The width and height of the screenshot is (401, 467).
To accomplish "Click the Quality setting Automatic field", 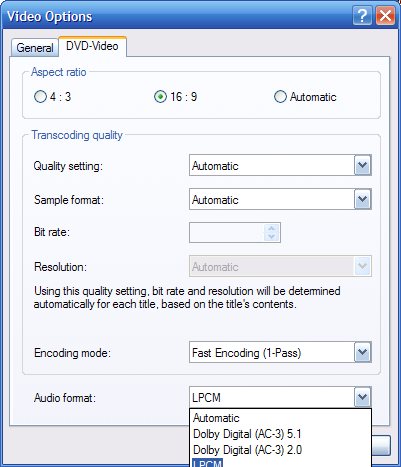I will click(272, 165).
